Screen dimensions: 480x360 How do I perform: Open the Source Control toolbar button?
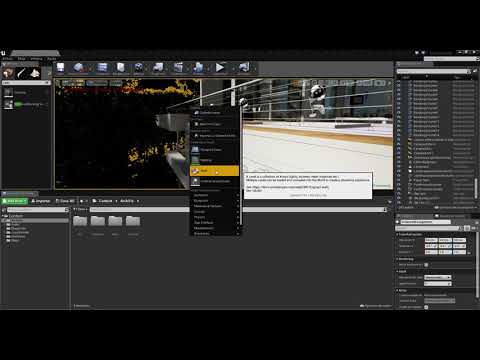(x=79, y=68)
